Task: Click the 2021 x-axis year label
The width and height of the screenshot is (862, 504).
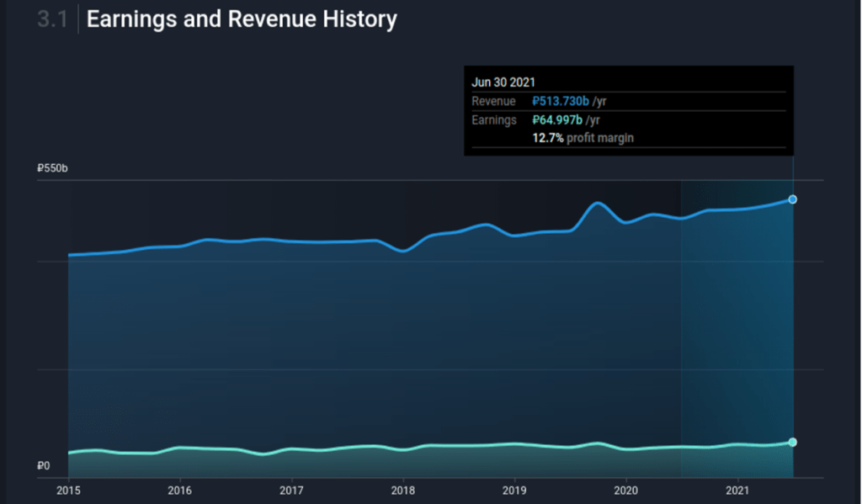Action: tap(737, 490)
